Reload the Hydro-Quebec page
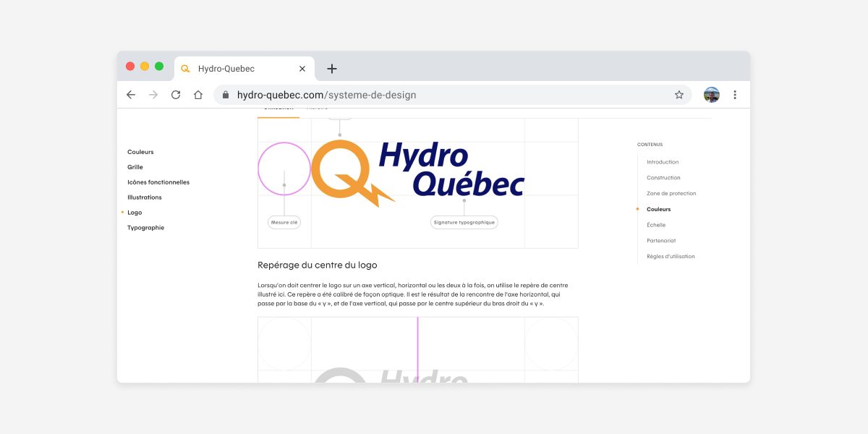This screenshot has width=868, height=434. coord(176,95)
